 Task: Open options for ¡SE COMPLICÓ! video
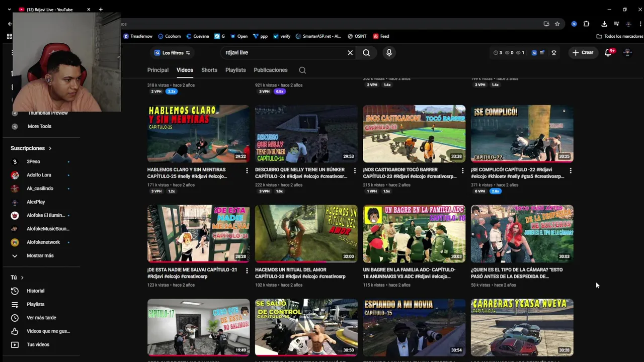[x=571, y=171]
